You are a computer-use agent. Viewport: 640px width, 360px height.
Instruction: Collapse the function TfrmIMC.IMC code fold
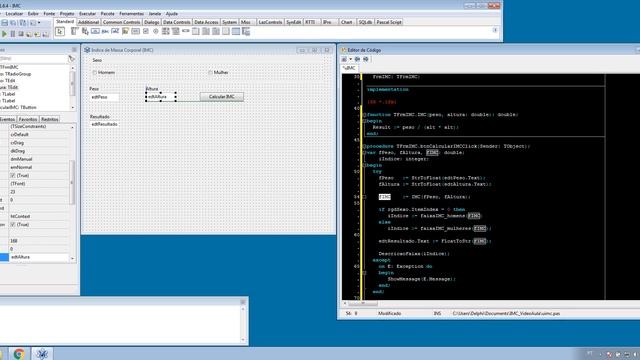364,115
